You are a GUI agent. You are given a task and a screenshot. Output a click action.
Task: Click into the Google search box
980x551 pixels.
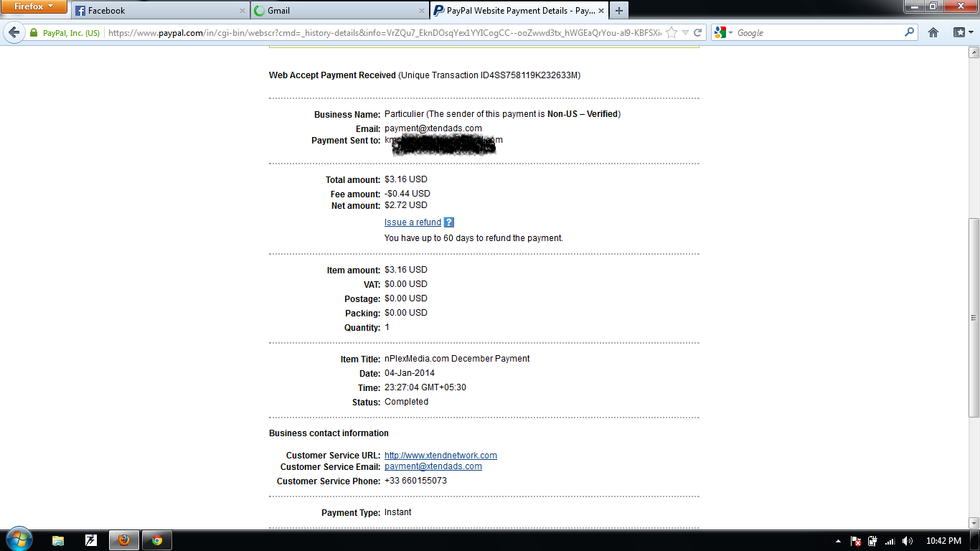[818, 33]
